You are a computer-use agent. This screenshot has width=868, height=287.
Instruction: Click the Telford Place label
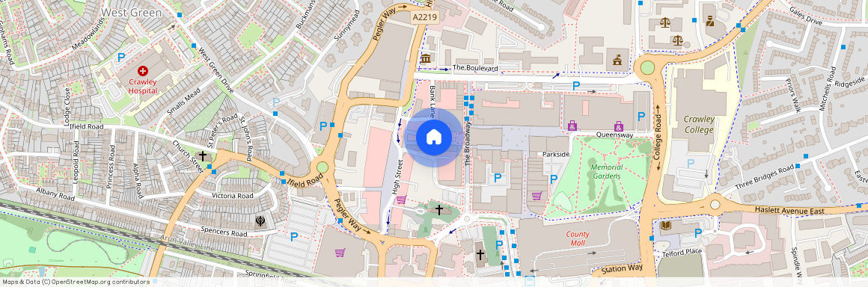(x=682, y=252)
